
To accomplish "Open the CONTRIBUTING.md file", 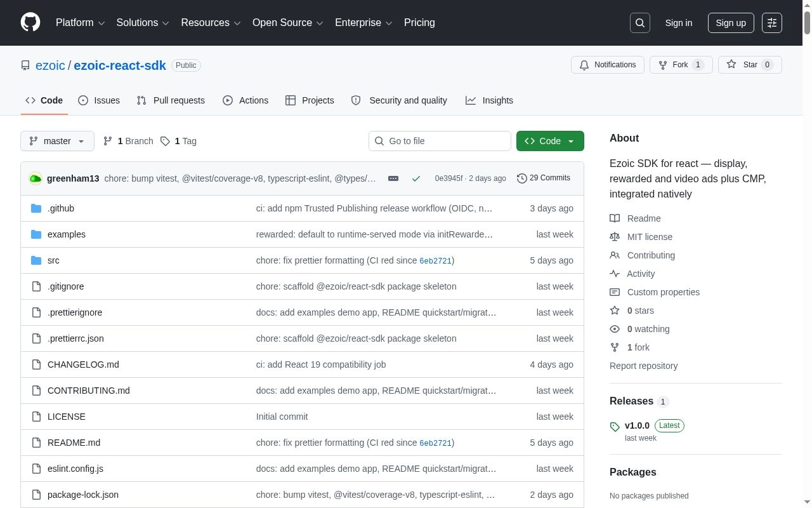I will coord(89,391).
